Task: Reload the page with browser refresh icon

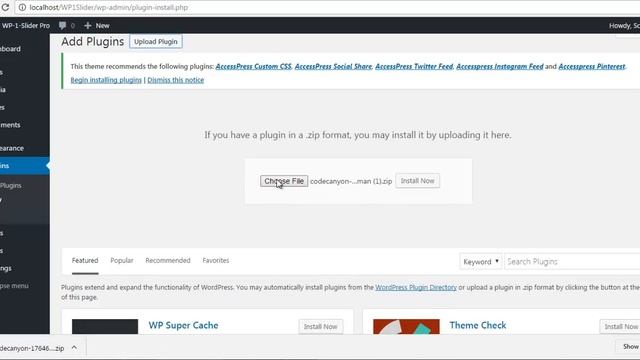Action: (x=5, y=7)
